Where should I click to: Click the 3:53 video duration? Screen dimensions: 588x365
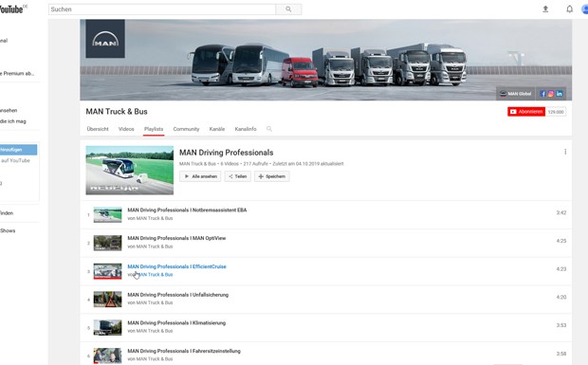(x=561, y=325)
